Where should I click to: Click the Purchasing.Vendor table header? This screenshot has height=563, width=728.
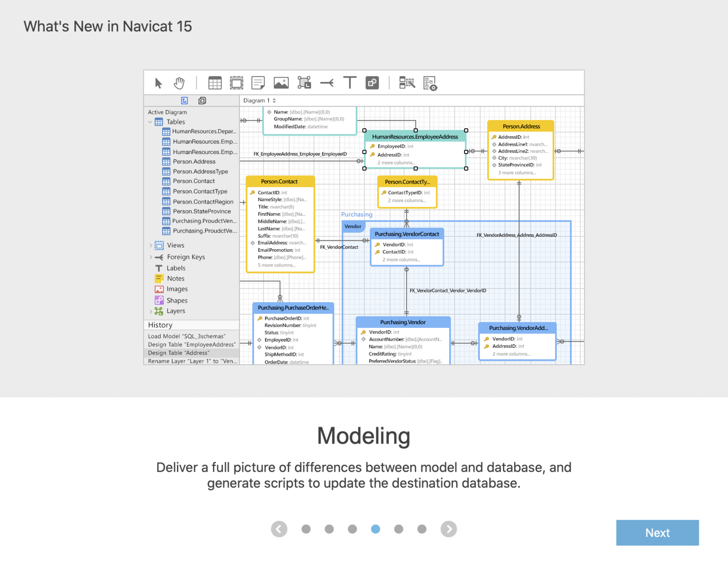(403, 322)
